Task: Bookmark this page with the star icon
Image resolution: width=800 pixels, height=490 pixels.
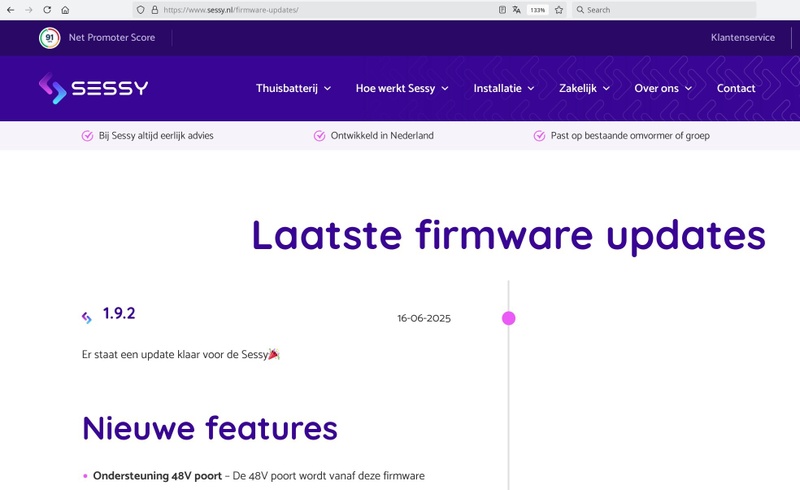Action: (559, 10)
